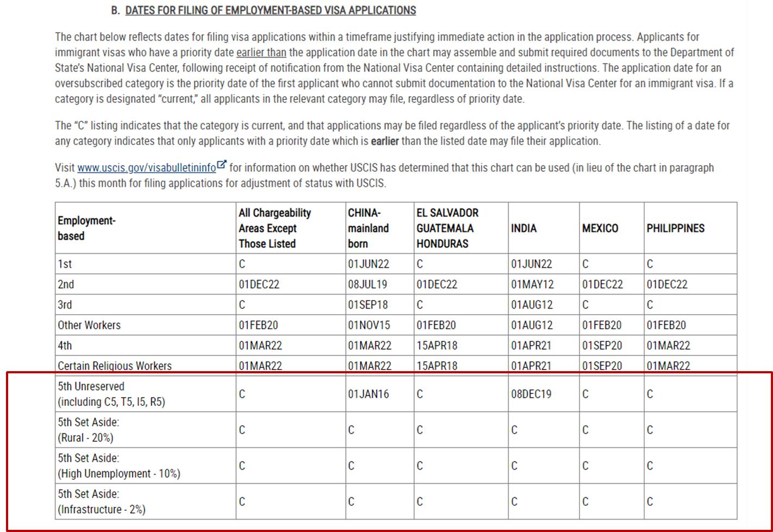
Task: Click El Salvador Guatemala Honduras column header
Action: (x=447, y=228)
